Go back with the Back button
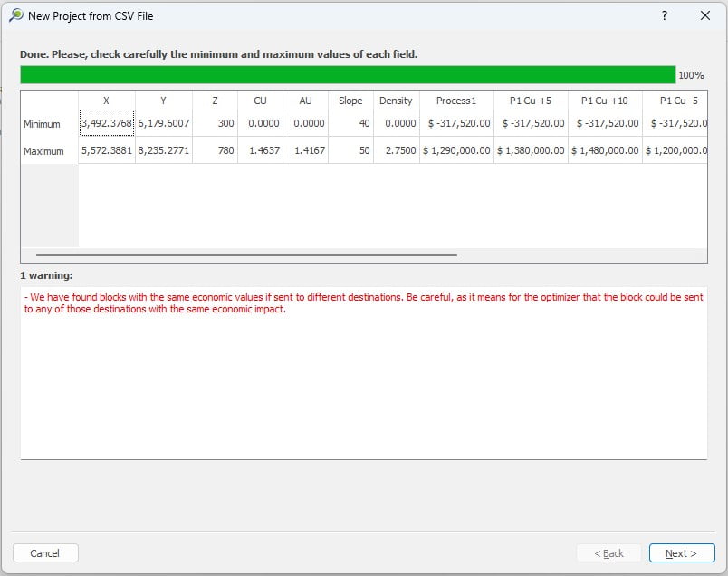This screenshot has width=728, height=576. 608,553
